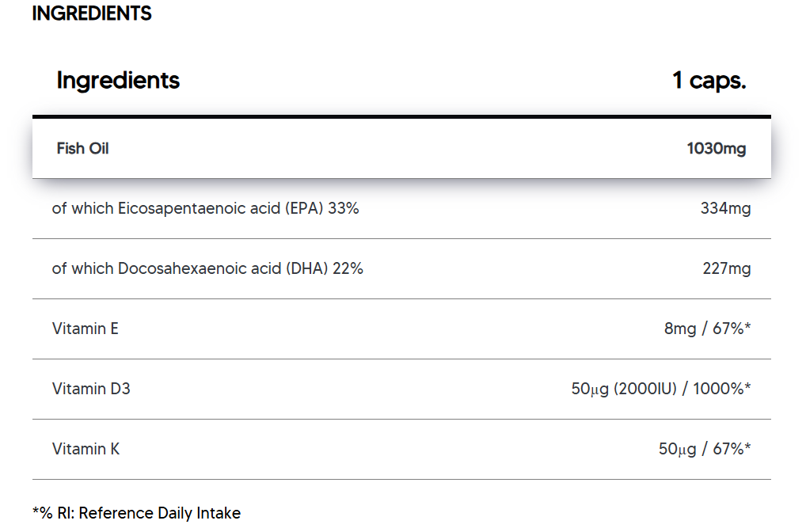Select the Fish Oil row label

click(x=82, y=148)
